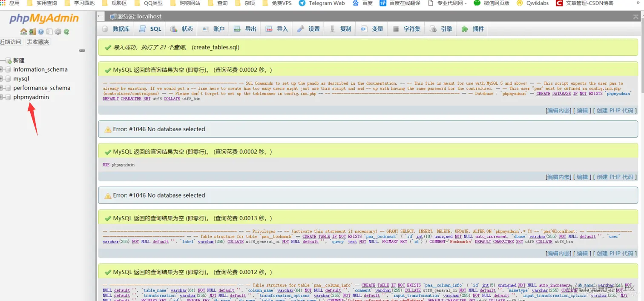Open the 插件 plugins tab

click(x=473, y=29)
